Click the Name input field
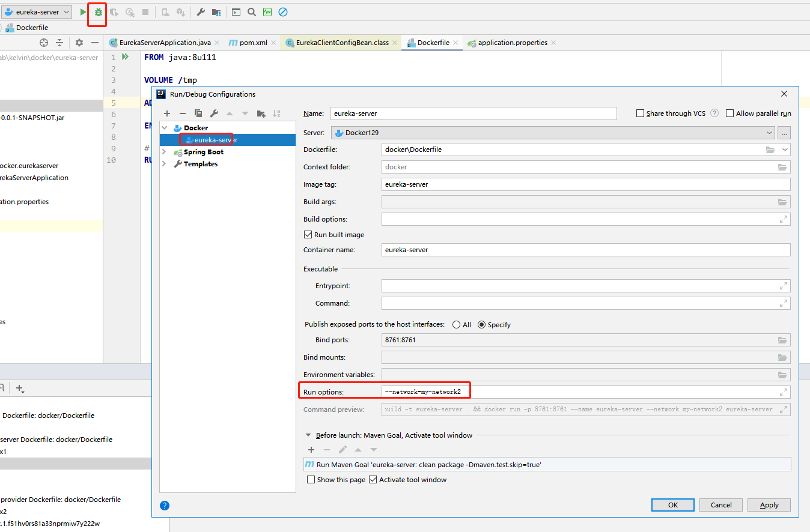 coord(474,113)
